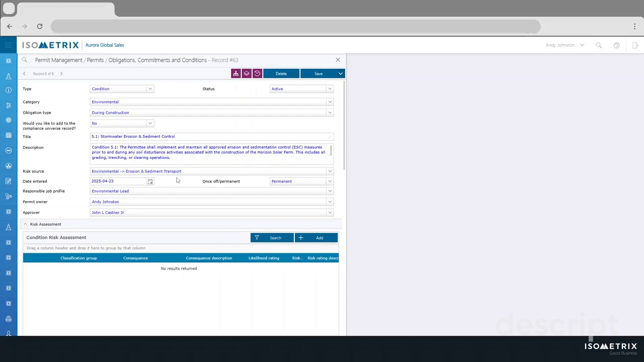This screenshot has width=644, height=362.
Task: Click the browser address bar
Action: [295, 26]
